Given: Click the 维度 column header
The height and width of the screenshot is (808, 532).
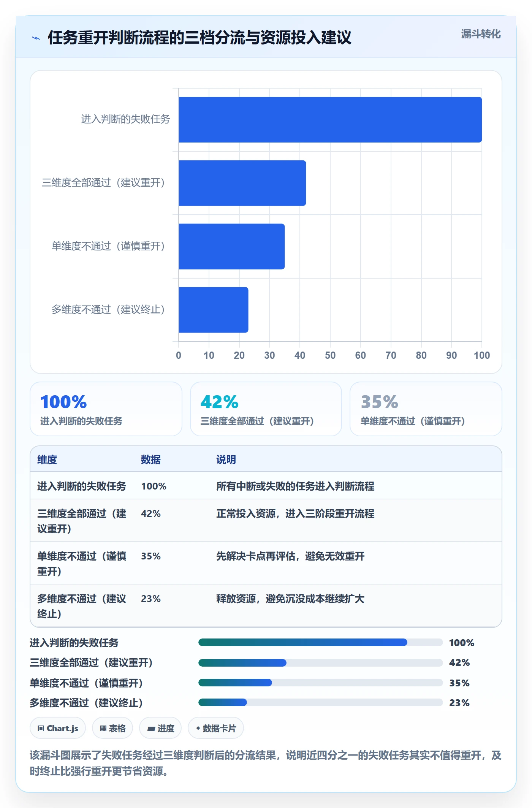Looking at the screenshot, I should pos(47,459).
